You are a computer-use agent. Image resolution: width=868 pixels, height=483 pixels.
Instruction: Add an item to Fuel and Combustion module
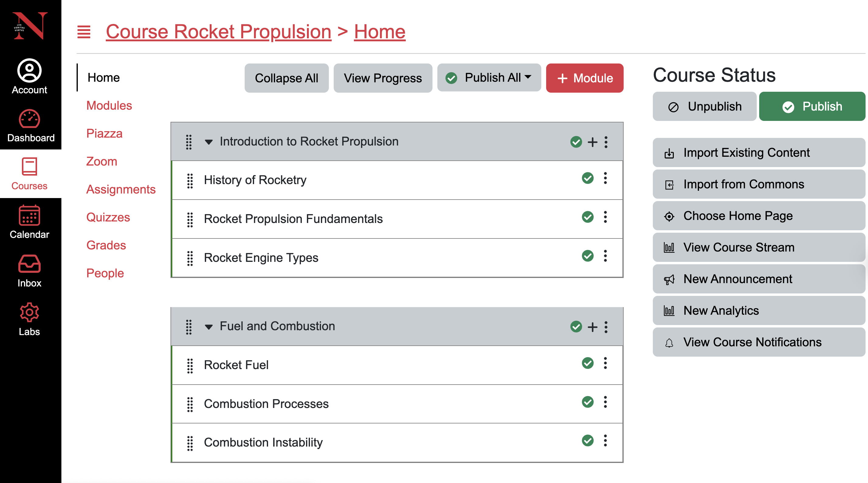click(592, 327)
